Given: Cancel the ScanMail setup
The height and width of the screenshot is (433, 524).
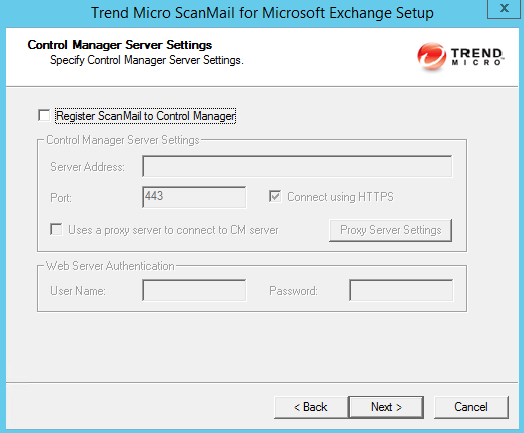Looking at the screenshot, I should [x=471, y=407].
